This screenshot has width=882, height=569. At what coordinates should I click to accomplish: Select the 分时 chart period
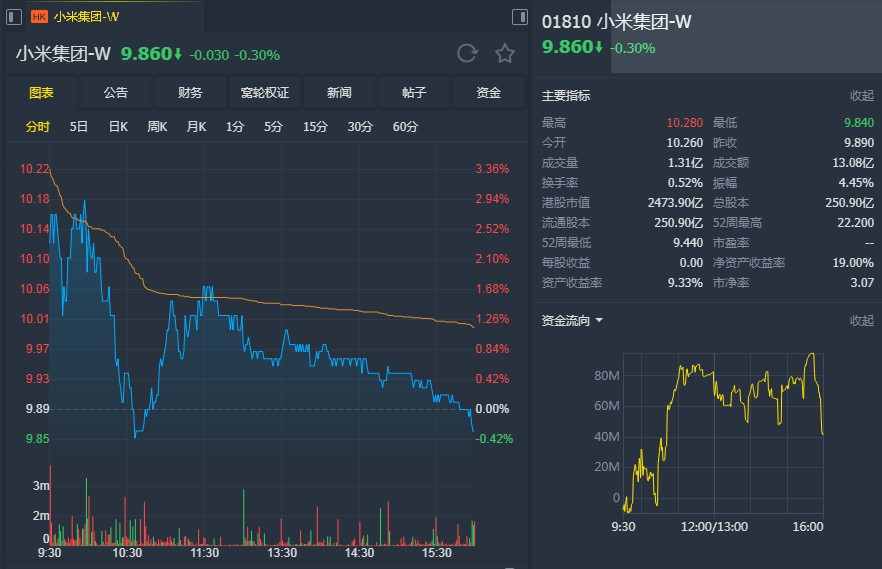coord(38,127)
